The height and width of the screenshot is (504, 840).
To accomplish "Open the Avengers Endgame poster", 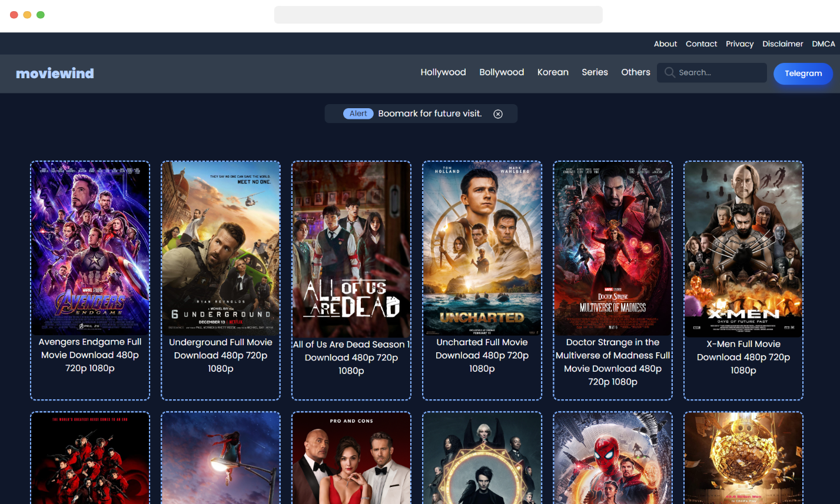I will 90,249.
